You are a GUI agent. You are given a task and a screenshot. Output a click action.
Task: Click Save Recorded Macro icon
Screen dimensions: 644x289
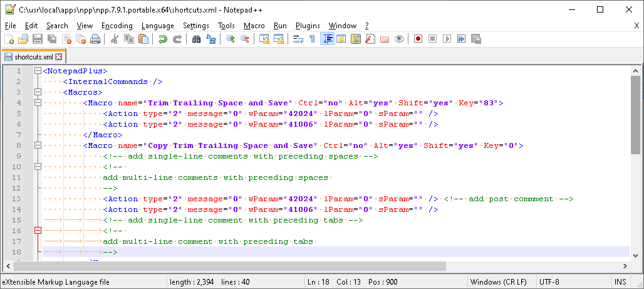coord(476,39)
